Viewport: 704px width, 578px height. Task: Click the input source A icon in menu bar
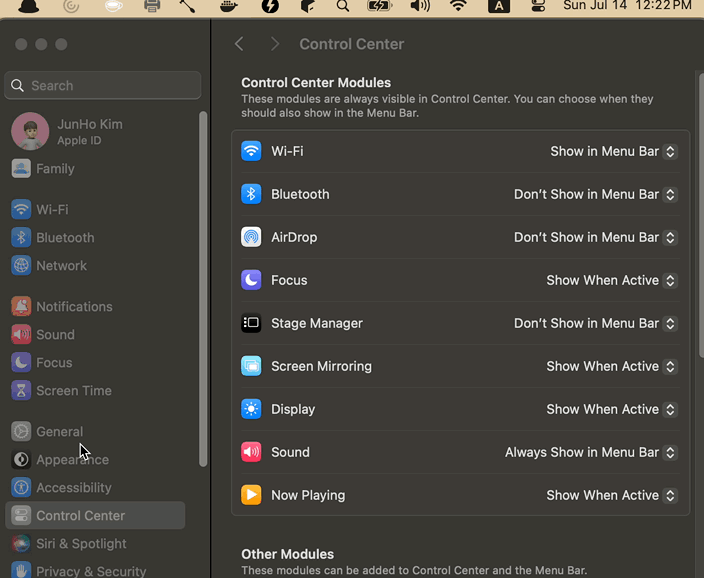tap(499, 6)
